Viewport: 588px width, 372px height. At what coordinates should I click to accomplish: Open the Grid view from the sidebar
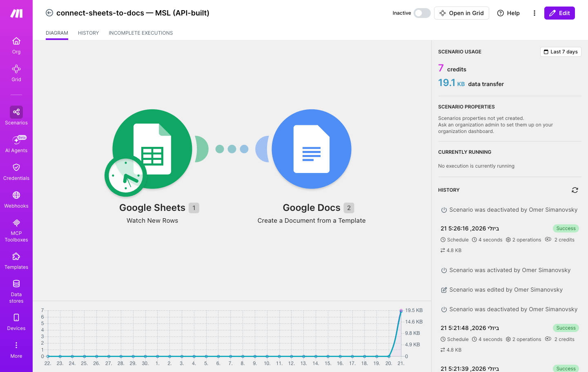[16, 73]
